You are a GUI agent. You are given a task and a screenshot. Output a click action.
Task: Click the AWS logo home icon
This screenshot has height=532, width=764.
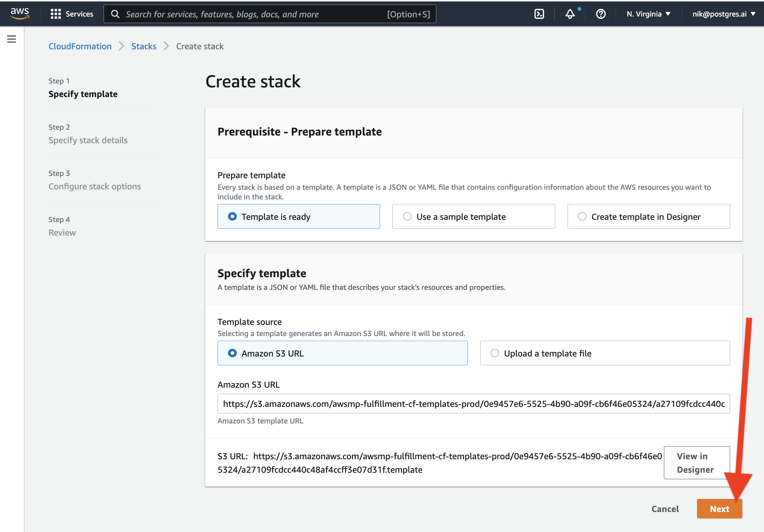point(20,14)
